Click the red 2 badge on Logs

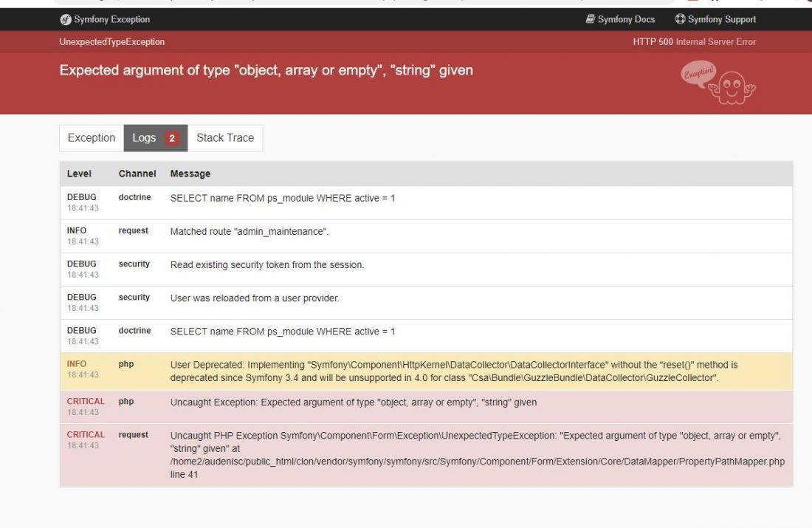click(x=172, y=138)
